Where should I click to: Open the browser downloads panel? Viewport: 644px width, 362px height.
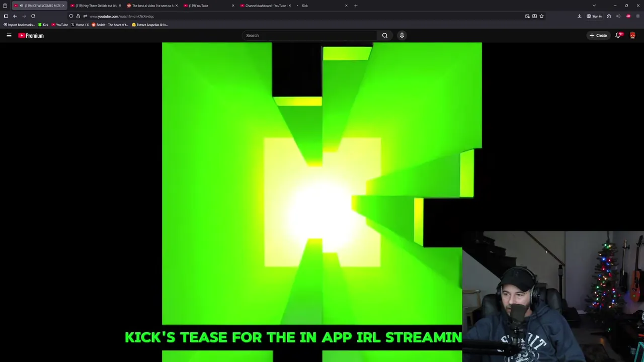[x=579, y=16]
